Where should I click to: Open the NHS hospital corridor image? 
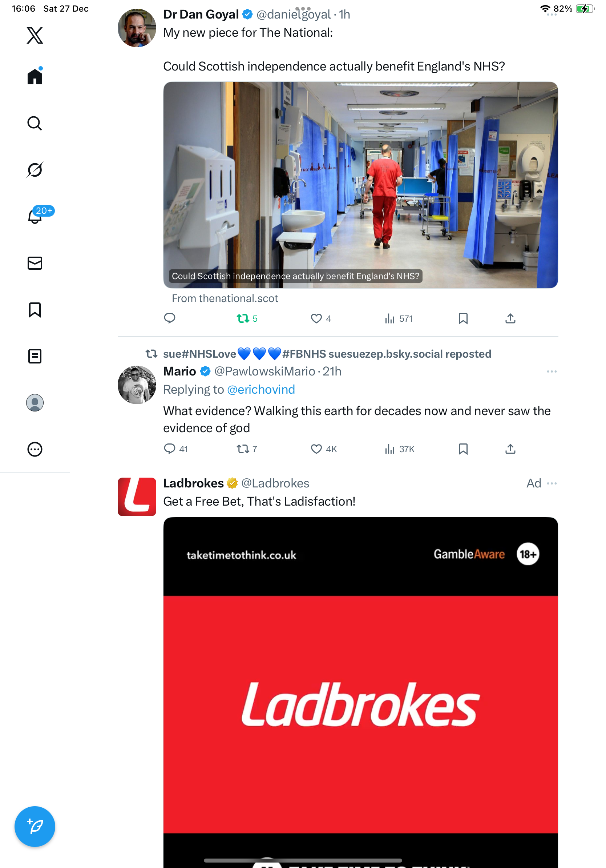360,185
